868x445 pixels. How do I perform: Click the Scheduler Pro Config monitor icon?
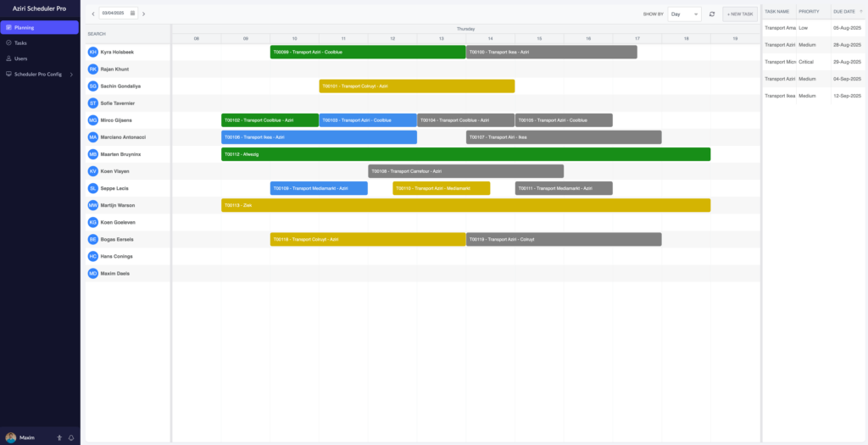point(8,75)
